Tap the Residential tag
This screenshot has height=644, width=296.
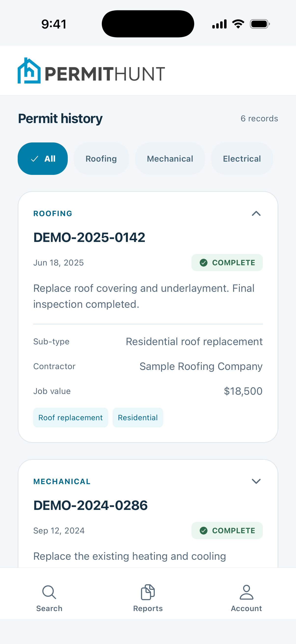point(138,418)
